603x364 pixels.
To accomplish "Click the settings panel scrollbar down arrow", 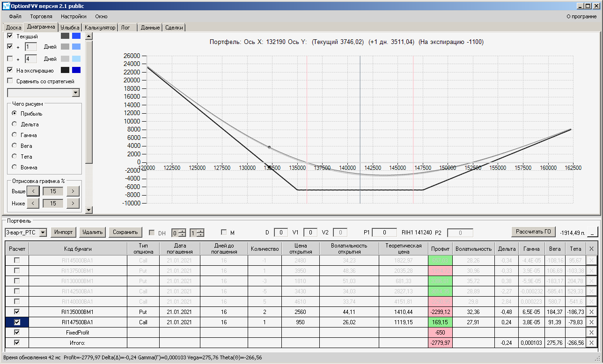I will click(89, 211).
